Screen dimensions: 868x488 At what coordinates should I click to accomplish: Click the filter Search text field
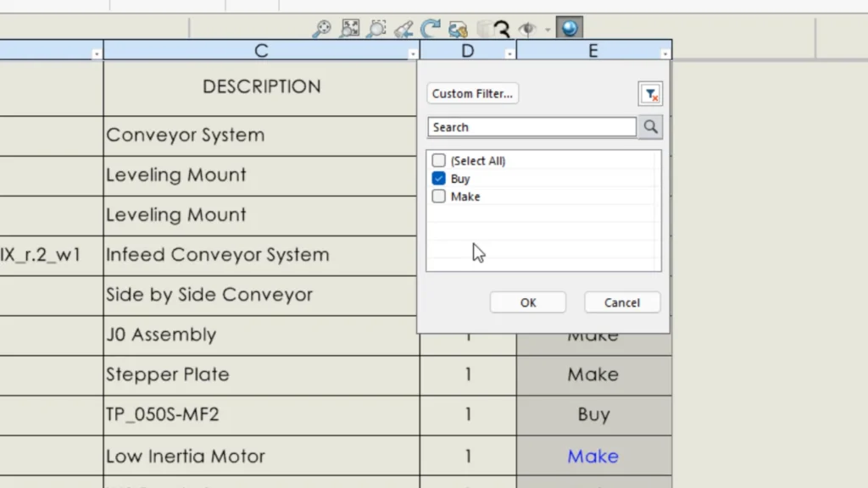(531, 127)
